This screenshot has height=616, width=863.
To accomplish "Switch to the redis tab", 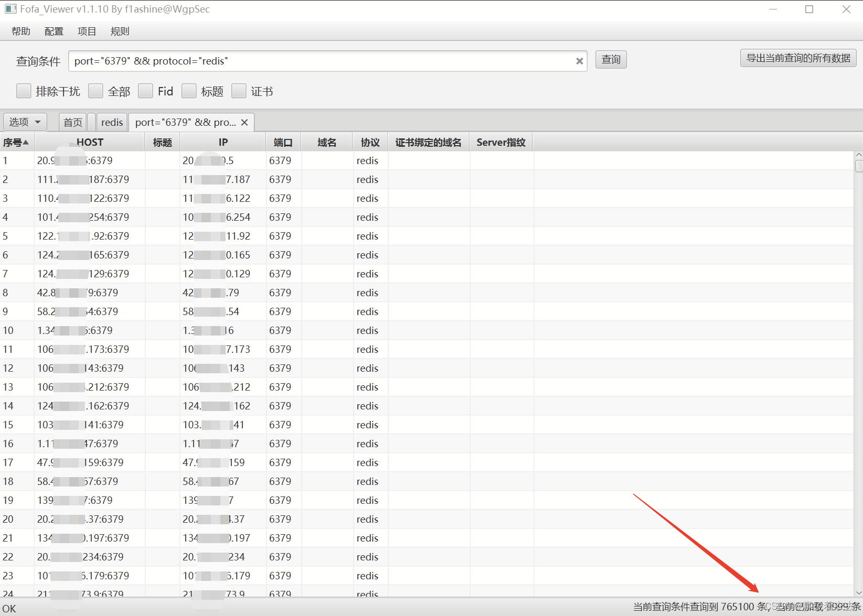I will [x=112, y=122].
